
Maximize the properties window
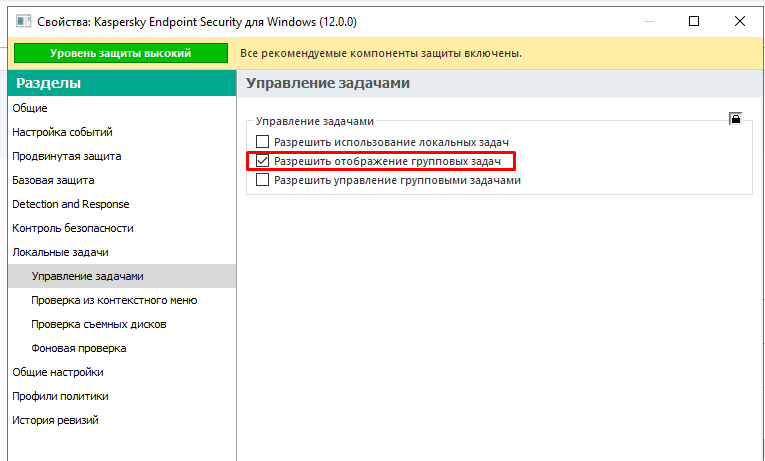(x=694, y=21)
